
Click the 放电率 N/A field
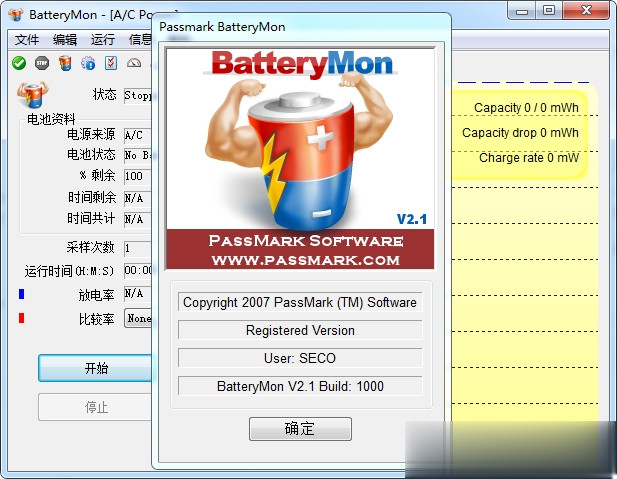(x=138, y=294)
